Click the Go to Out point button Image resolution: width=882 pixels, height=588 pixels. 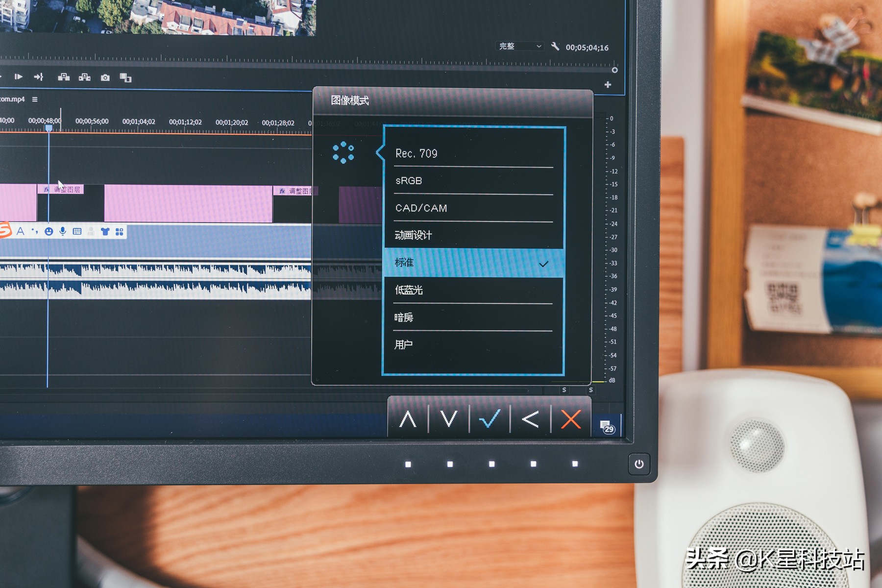point(39,77)
